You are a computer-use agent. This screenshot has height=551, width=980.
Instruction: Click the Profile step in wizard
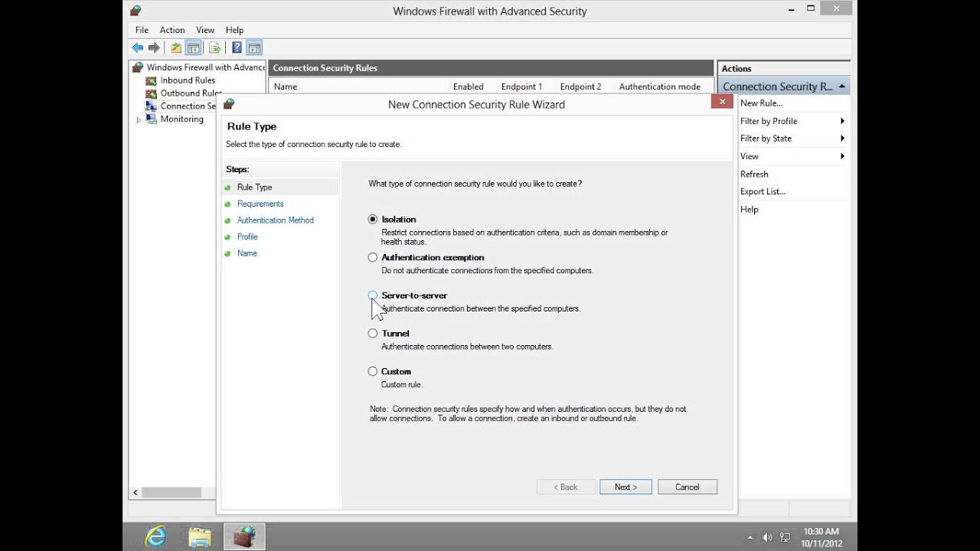[247, 236]
